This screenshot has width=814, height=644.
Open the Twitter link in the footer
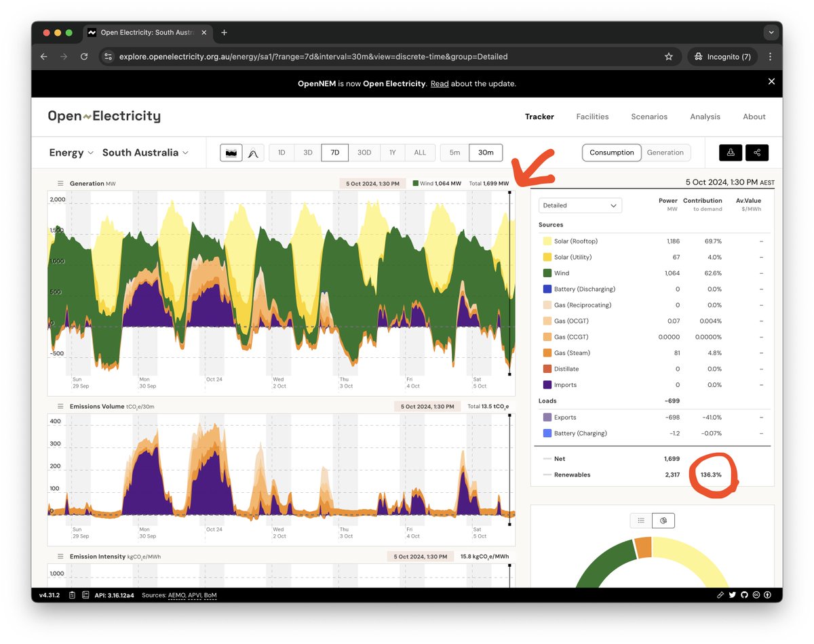732,595
